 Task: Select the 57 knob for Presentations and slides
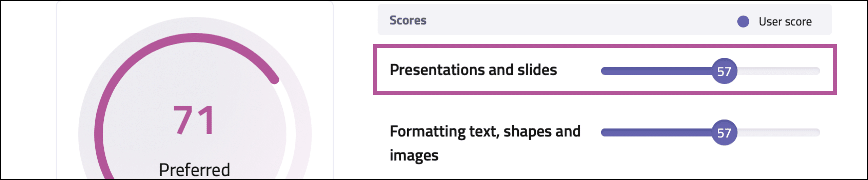(724, 71)
